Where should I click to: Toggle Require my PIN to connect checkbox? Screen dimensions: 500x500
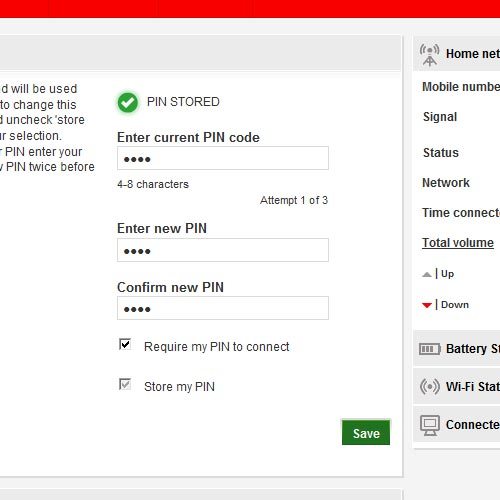pyautogui.click(x=125, y=344)
